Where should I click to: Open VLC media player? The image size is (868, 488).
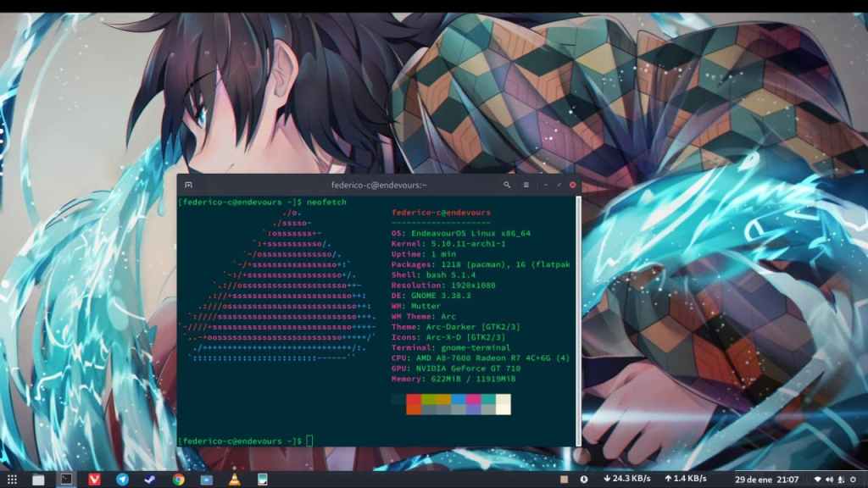click(x=234, y=480)
